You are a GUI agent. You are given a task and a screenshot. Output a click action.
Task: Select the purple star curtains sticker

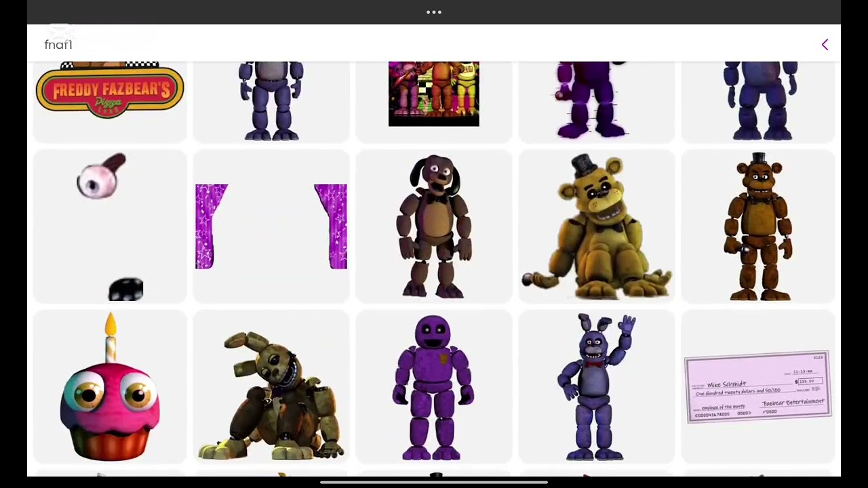click(271, 226)
